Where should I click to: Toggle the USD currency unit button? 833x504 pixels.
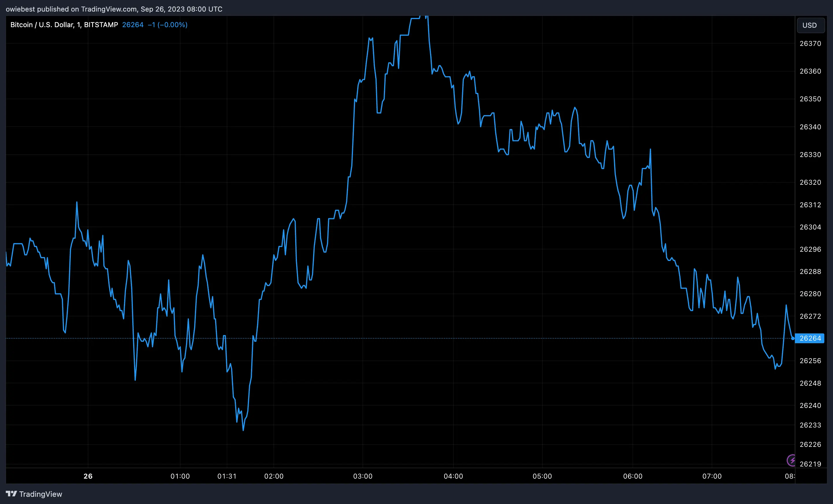(810, 25)
